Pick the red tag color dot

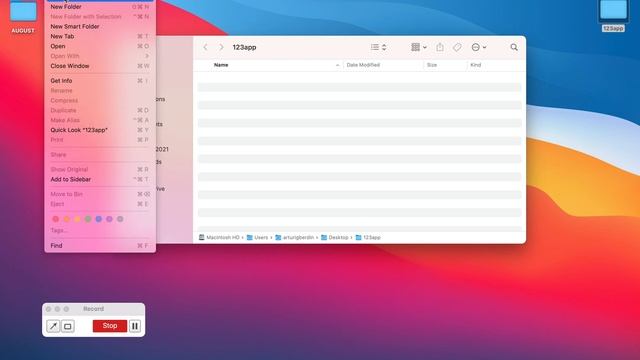point(56,219)
